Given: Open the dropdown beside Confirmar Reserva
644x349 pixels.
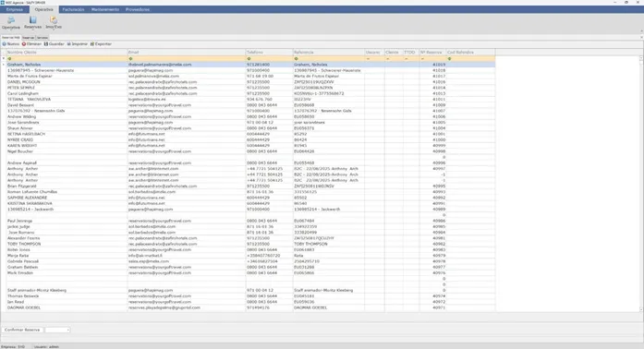Looking at the screenshot, I should click(67, 330).
